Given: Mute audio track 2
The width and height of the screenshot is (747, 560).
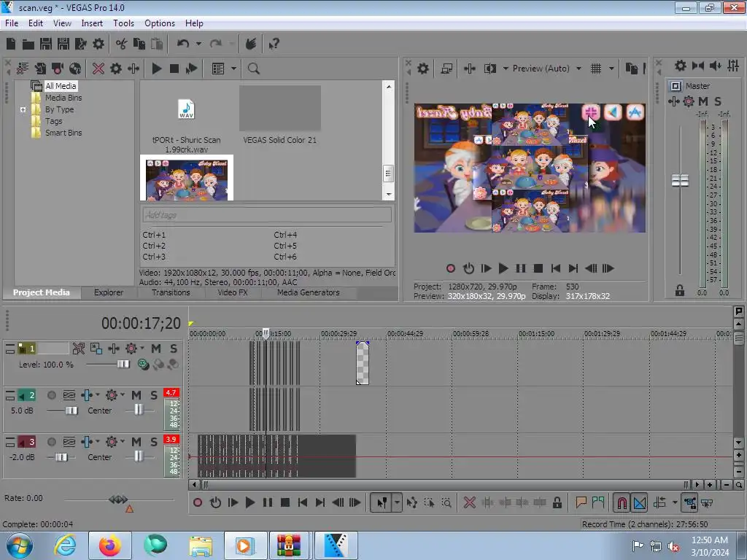Looking at the screenshot, I should pos(136,395).
